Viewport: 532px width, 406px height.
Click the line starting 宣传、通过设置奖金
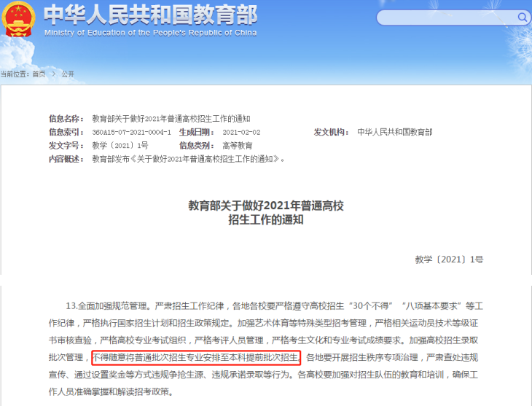tap(263, 375)
